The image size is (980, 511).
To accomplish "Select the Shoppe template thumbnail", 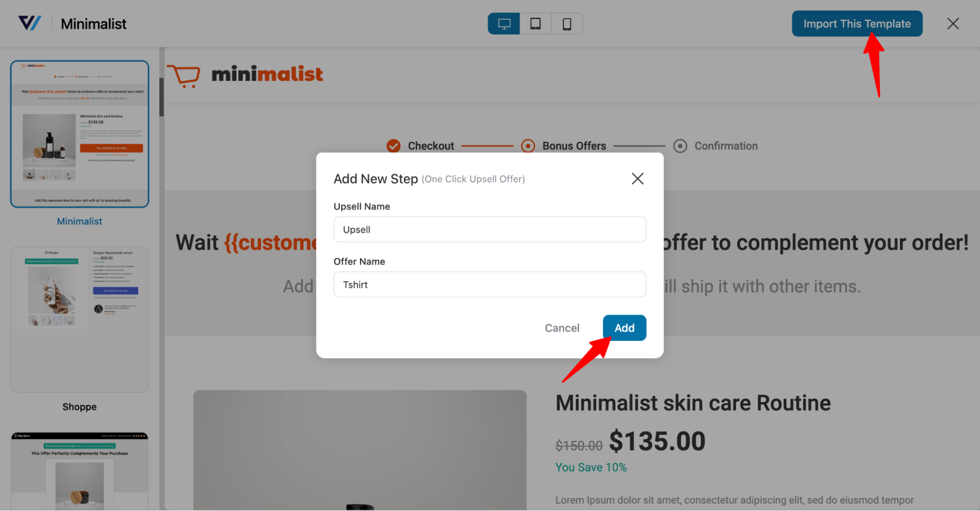I will tap(79, 319).
